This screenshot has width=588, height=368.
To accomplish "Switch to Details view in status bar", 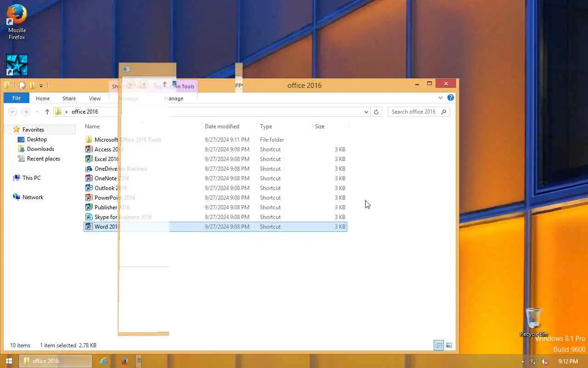I will point(439,345).
